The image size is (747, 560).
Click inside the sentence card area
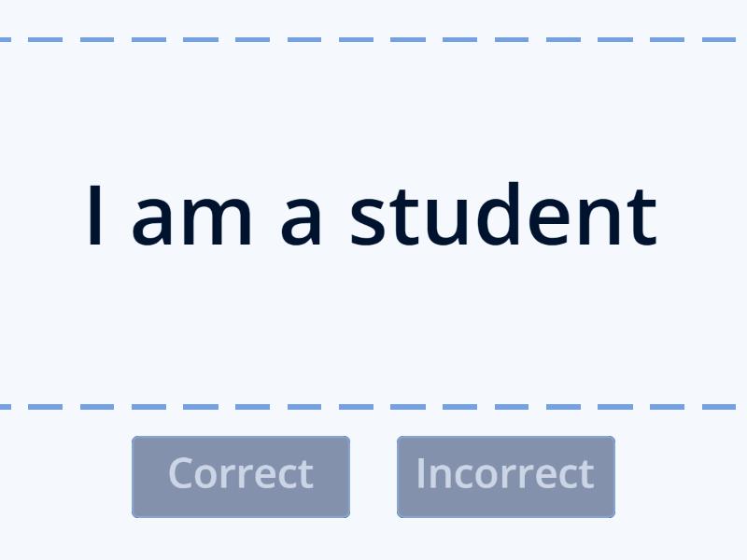click(x=373, y=308)
